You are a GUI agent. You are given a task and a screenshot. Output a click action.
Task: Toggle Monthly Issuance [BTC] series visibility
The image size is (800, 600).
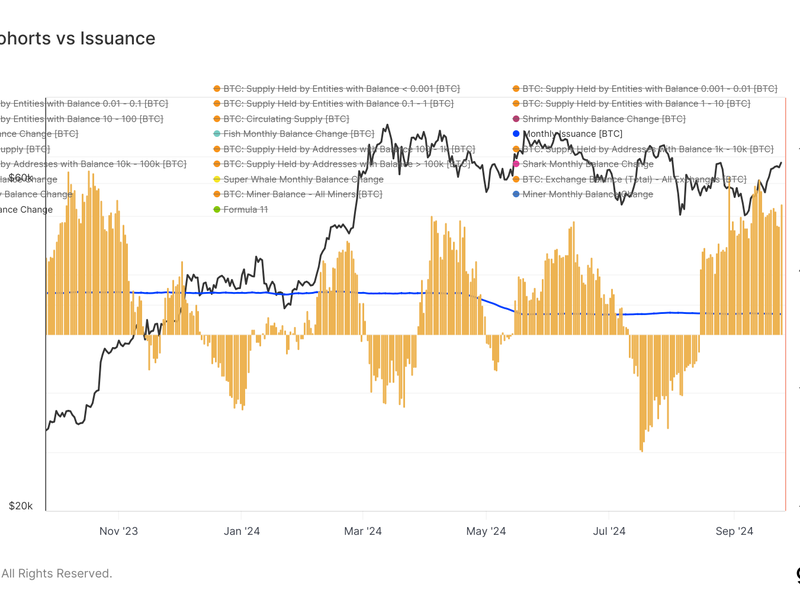click(x=573, y=134)
